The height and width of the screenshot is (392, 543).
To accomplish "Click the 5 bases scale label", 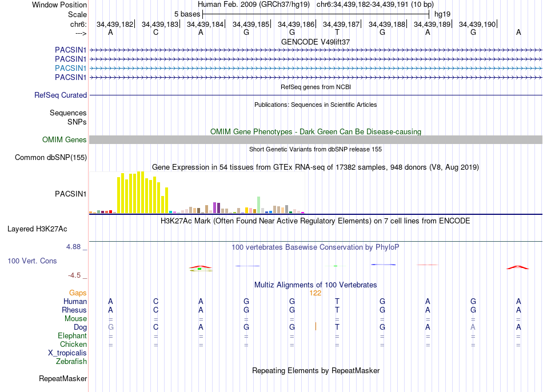I will (187, 14).
